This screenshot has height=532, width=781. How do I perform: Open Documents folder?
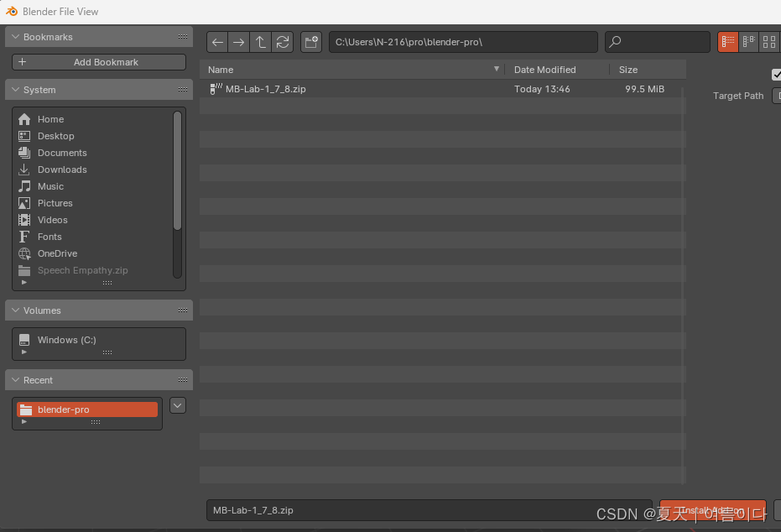pos(95,153)
